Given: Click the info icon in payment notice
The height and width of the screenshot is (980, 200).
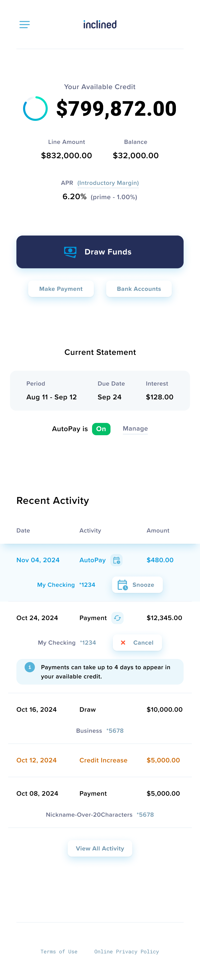Looking at the screenshot, I should click(x=30, y=667).
